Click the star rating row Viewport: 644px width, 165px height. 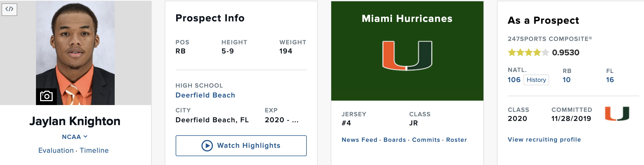tap(528, 53)
